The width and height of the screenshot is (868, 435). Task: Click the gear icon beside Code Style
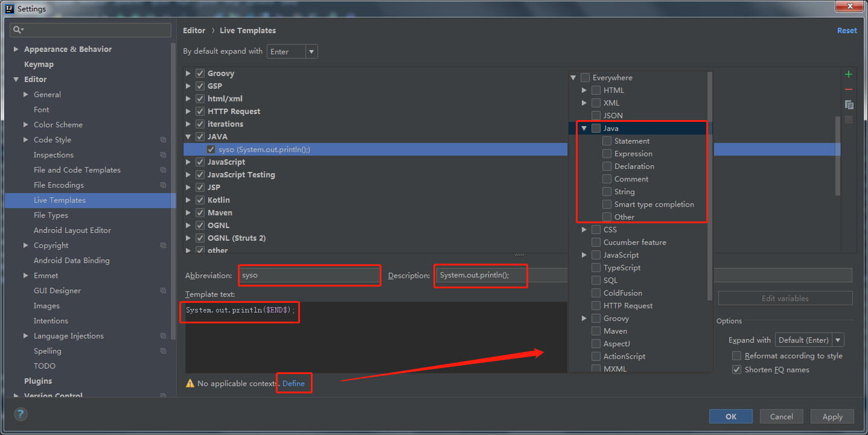[163, 139]
